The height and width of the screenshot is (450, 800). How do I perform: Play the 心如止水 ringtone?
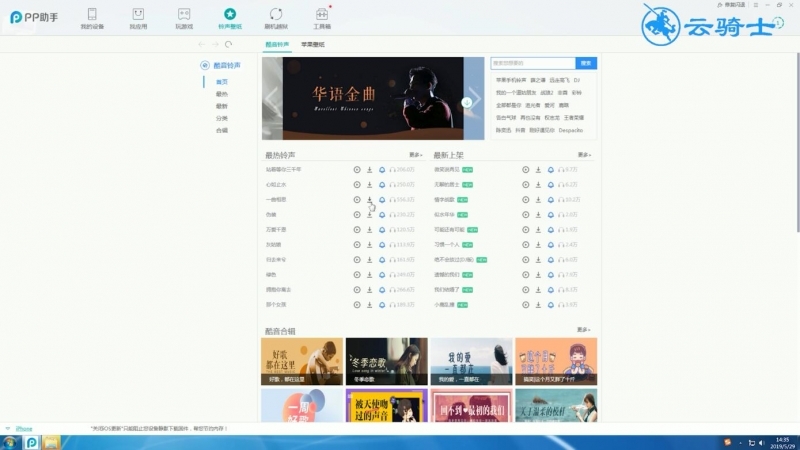point(357,185)
